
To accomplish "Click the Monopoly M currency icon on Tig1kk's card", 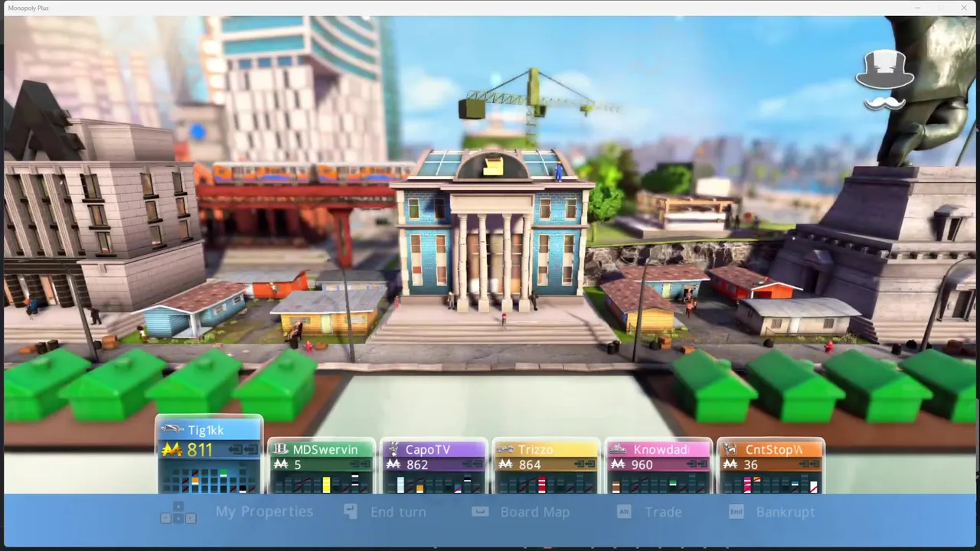I will [171, 449].
